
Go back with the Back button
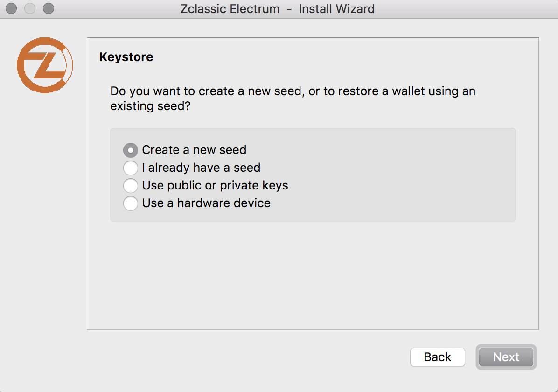click(437, 357)
